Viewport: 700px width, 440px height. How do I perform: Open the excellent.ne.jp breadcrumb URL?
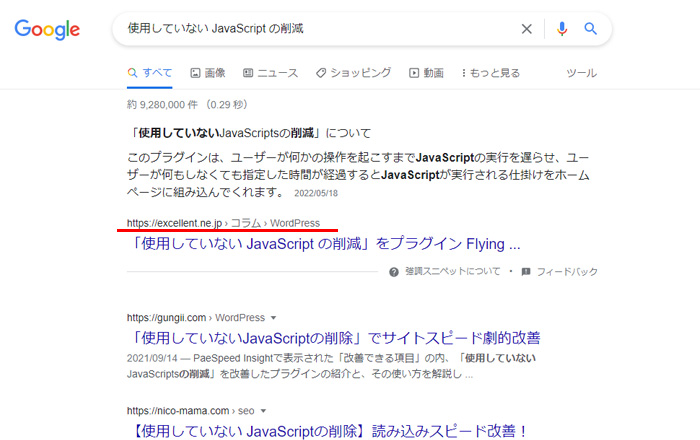pyautogui.click(x=223, y=223)
